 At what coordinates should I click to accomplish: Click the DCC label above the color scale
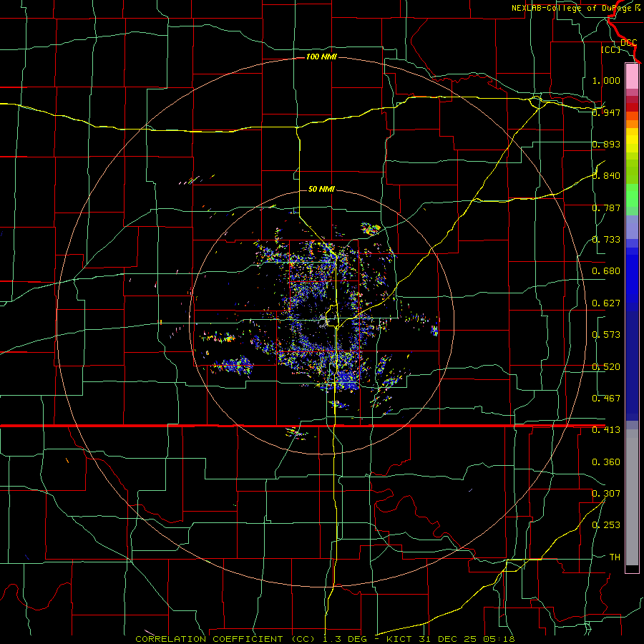pyautogui.click(x=628, y=43)
